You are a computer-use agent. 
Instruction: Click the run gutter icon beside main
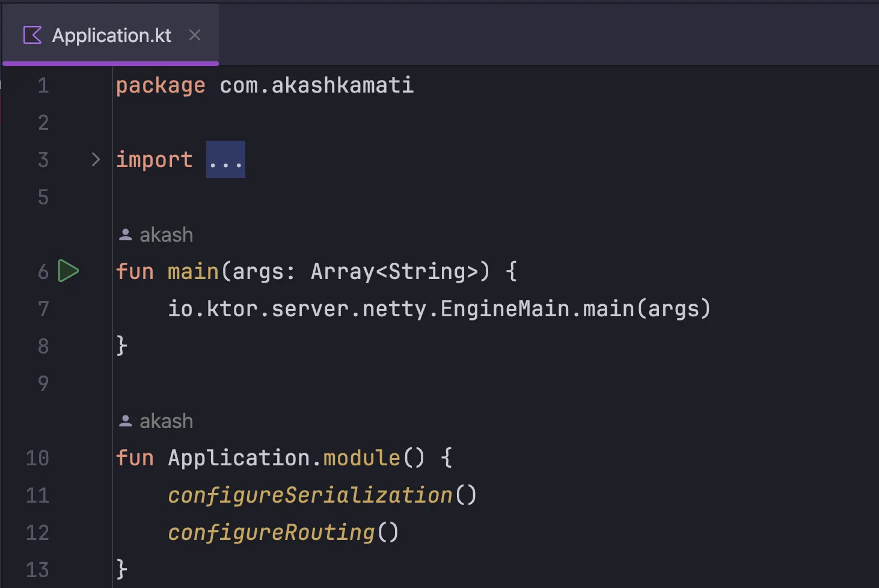(69, 271)
